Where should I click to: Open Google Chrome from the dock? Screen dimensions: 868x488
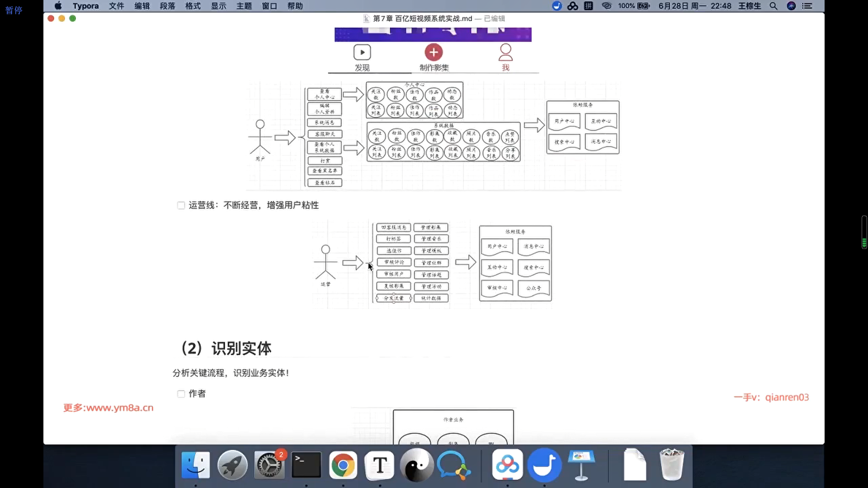343,465
